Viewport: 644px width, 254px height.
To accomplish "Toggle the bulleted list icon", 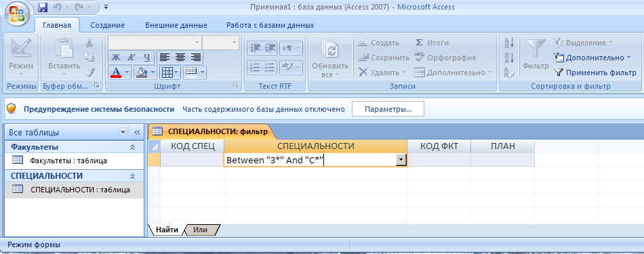I will (x=270, y=67).
